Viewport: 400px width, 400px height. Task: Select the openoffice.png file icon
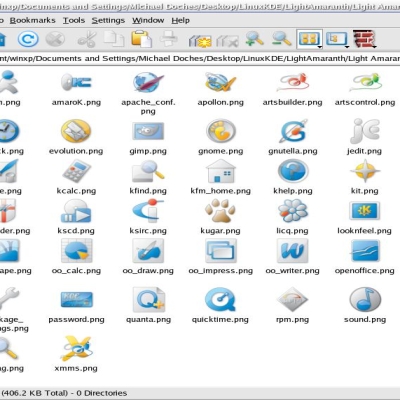click(365, 251)
